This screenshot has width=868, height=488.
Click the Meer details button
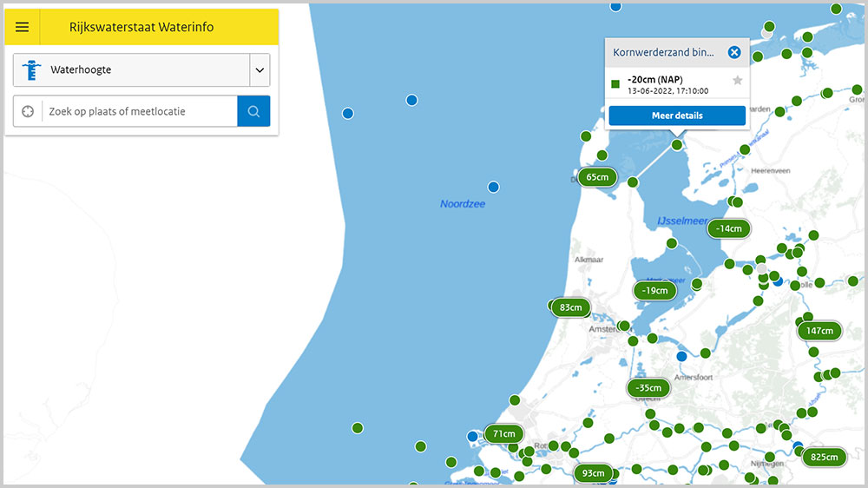point(677,115)
